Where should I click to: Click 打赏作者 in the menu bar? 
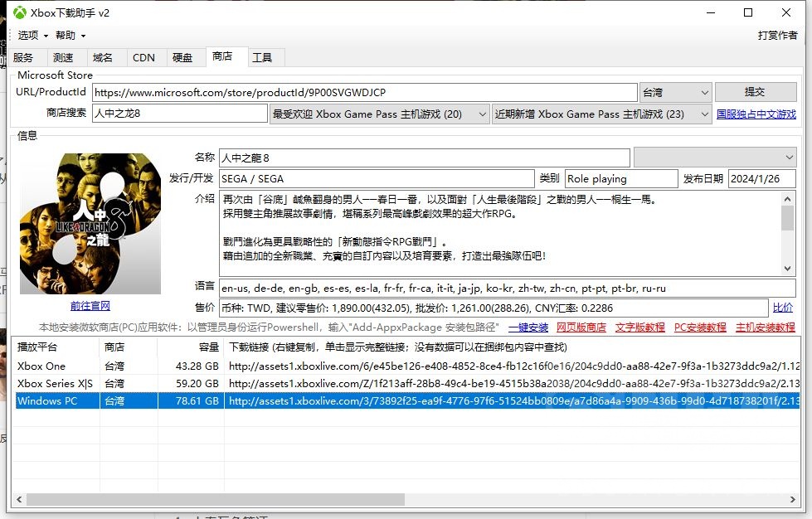pyautogui.click(x=777, y=35)
